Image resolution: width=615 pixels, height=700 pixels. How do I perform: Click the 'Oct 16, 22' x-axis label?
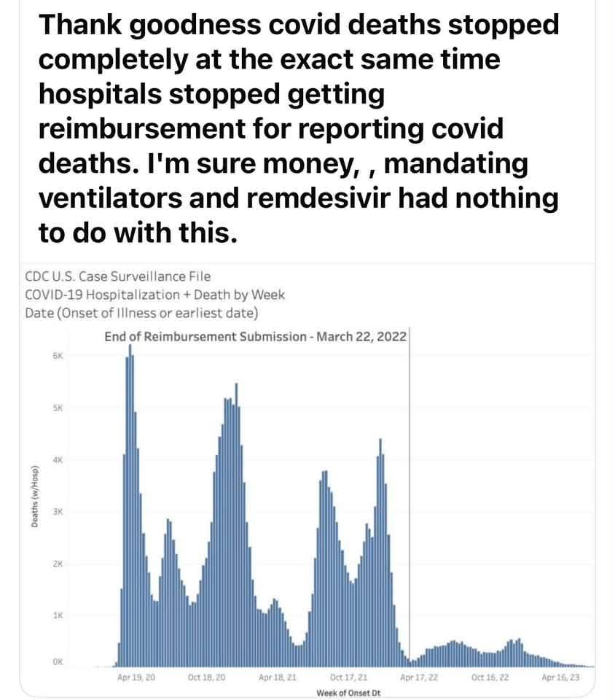tap(490, 677)
